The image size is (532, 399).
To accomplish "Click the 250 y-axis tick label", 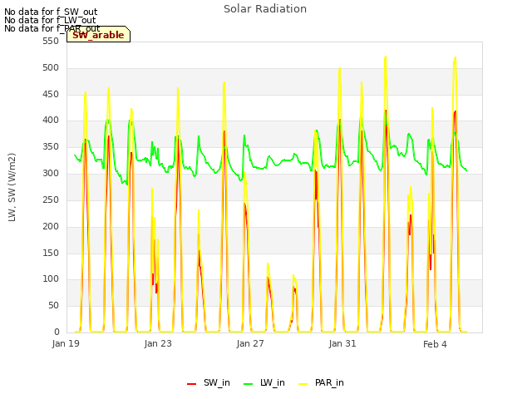I will pyautogui.click(x=51, y=199).
